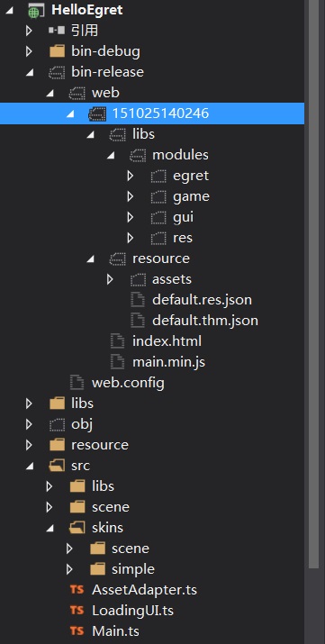Screen dimensions: 325x644
Task: Collapse the skins folder arrow
Action: (x=50, y=528)
